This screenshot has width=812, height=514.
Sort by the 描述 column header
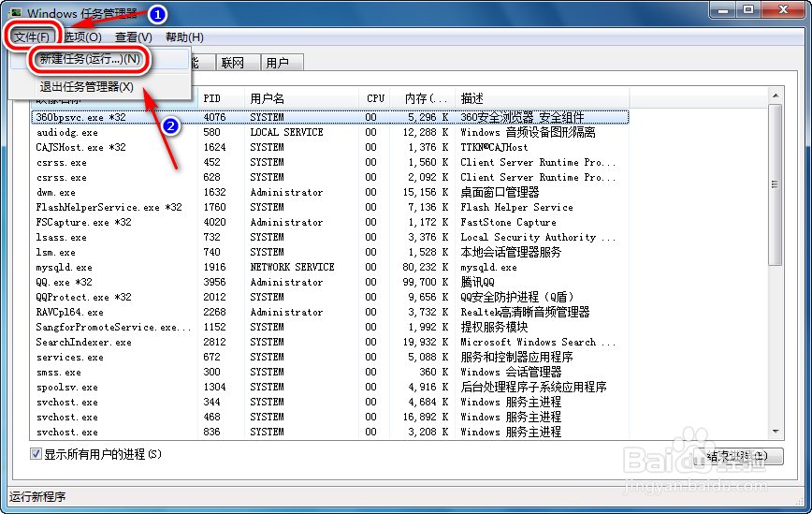(x=543, y=98)
